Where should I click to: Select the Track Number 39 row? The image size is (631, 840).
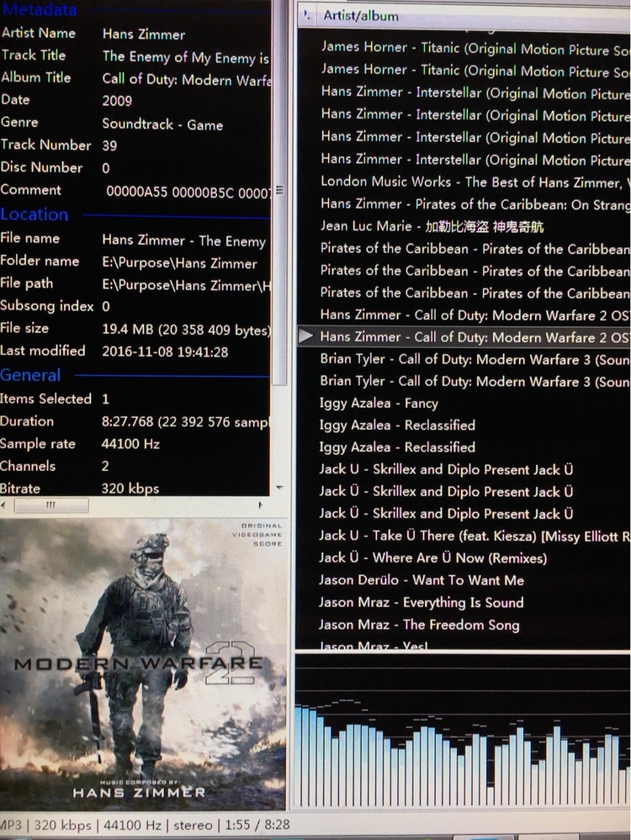coord(135,145)
